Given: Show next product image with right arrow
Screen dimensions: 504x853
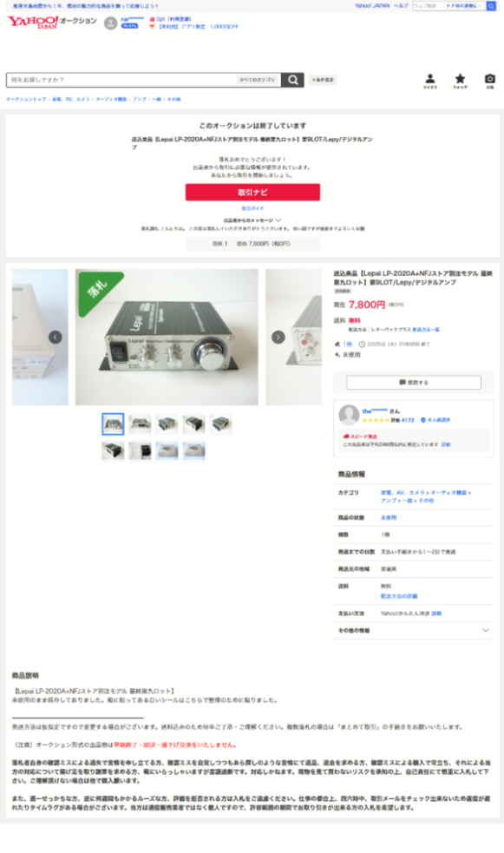Looking at the screenshot, I should (278, 338).
